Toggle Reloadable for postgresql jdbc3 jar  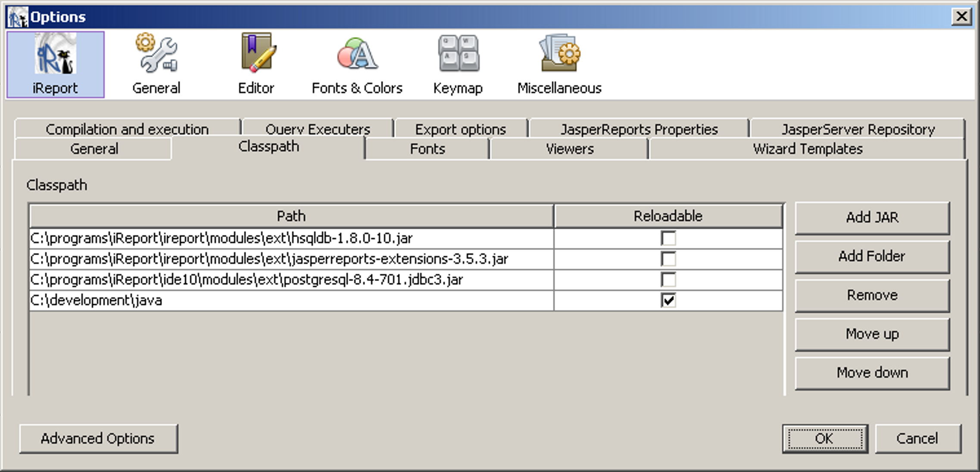coord(668,280)
